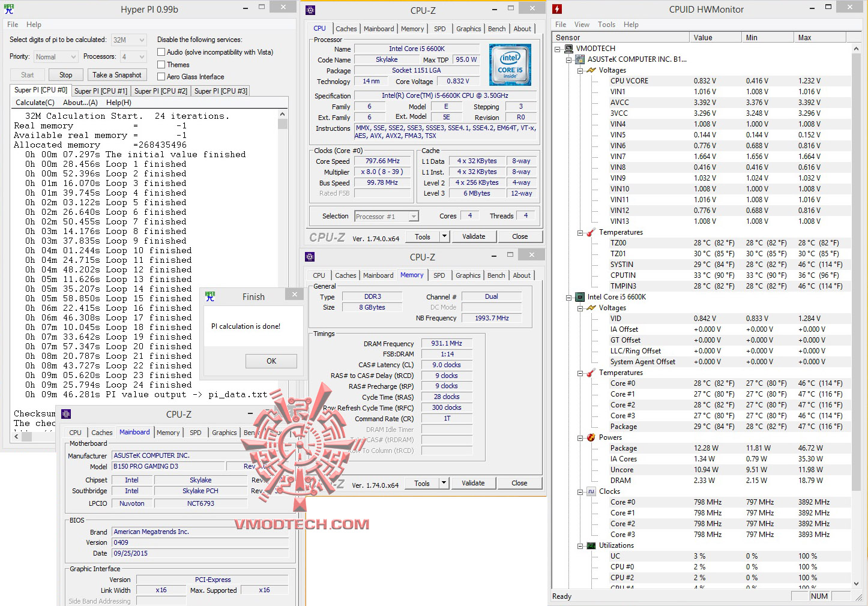
Task: Select the ASUSTeK motherboard icon in the tree
Action: coord(580,59)
